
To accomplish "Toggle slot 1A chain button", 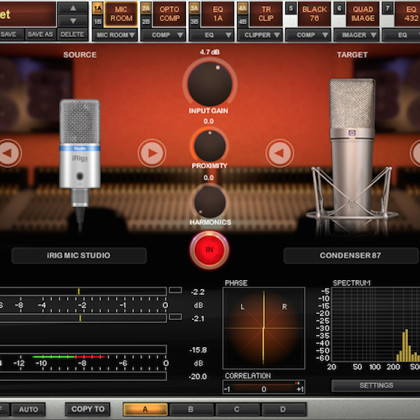I will coord(98,8).
